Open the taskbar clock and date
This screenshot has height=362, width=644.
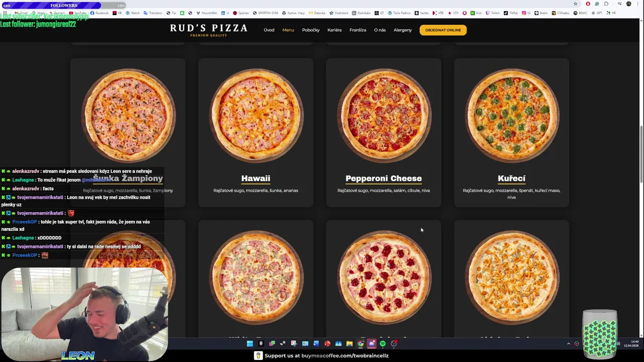[x=631, y=344]
